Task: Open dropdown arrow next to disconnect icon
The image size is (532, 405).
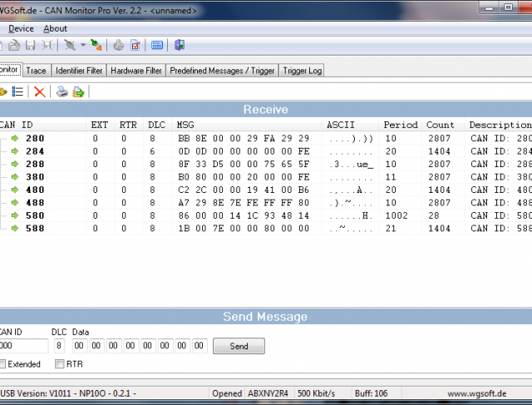Action: point(82,46)
